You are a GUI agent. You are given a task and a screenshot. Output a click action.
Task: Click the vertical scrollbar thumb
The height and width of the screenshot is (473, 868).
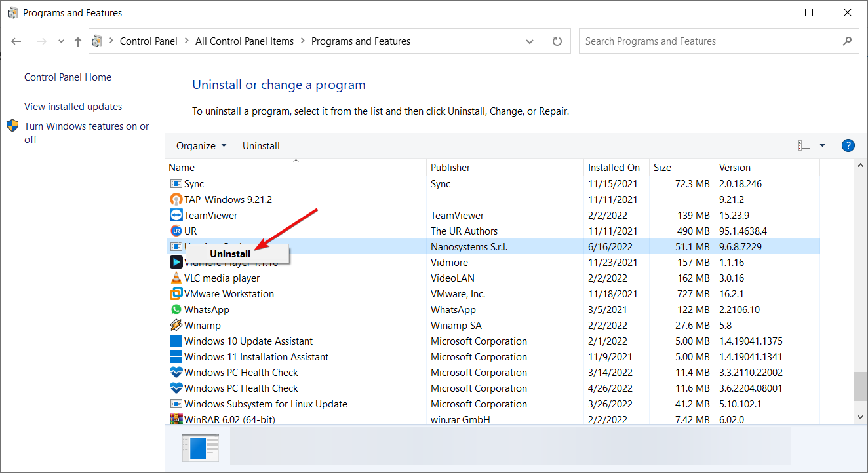860,386
